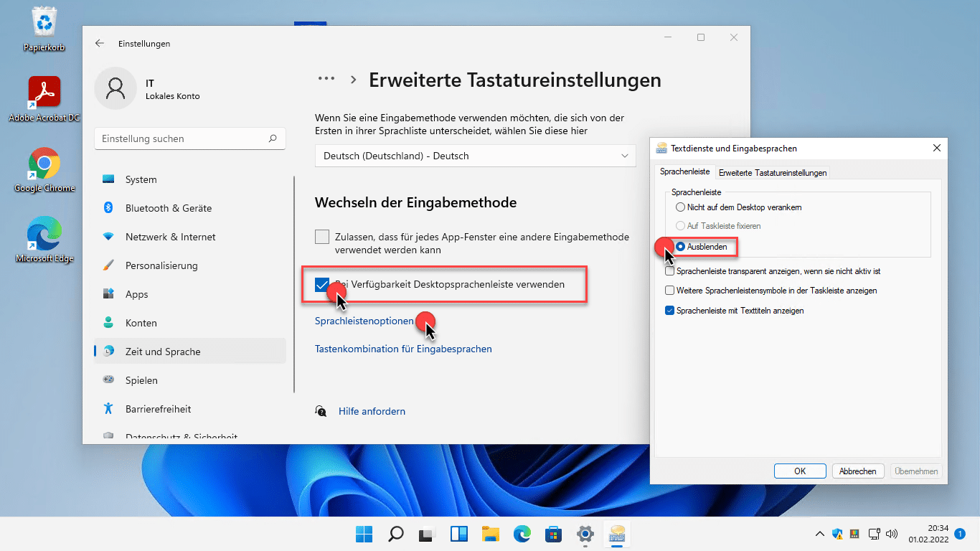Open Tastenkombination für Eingabesprachen link

pos(403,349)
